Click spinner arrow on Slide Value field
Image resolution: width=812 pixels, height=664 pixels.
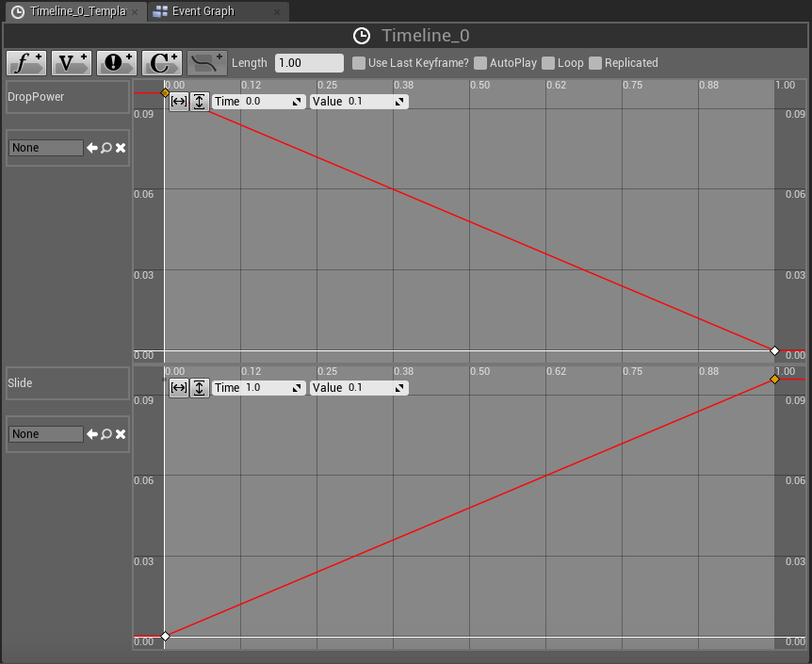point(399,388)
